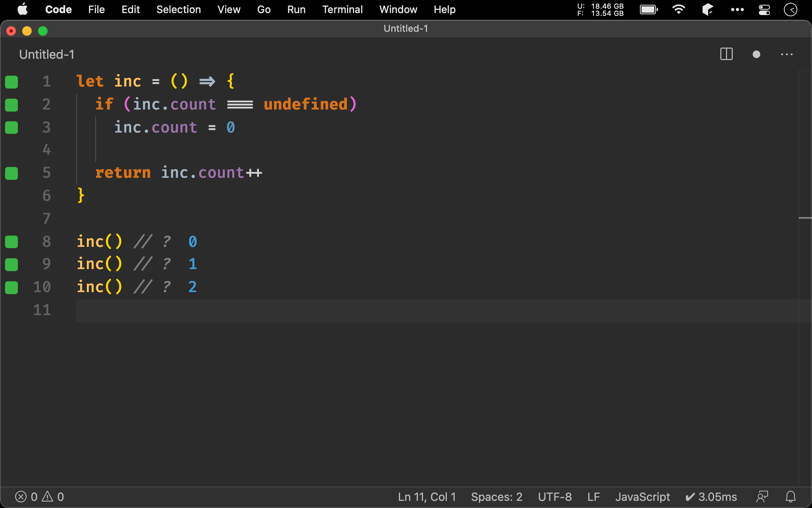Open the Terminal menu
Viewport: 812px width, 508px height.
342,10
